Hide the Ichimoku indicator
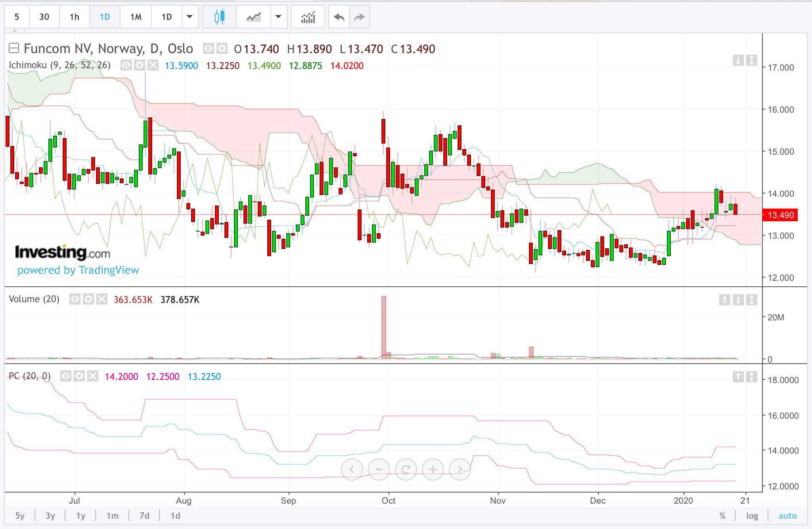The height and width of the screenshot is (529, 812). pyautogui.click(x=126, y=65)
